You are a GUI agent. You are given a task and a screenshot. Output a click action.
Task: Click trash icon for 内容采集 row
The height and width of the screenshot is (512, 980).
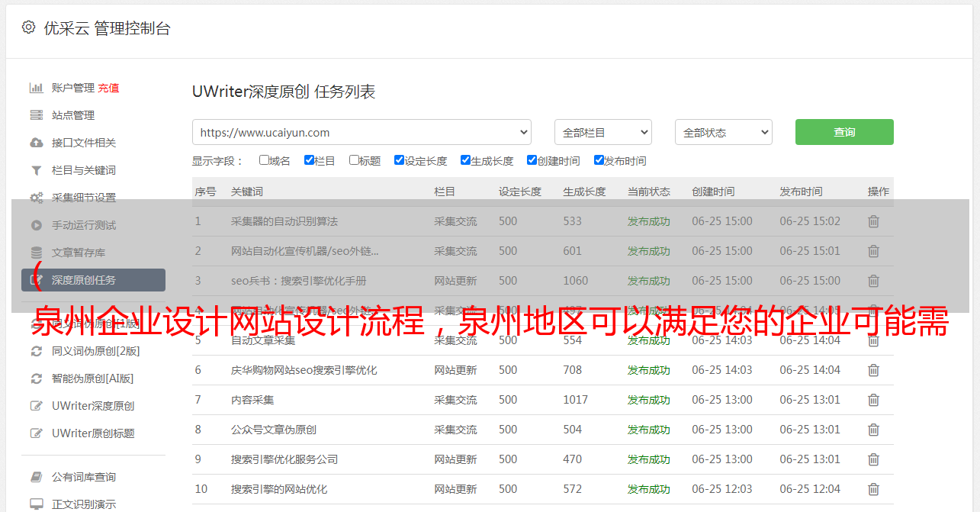[x=873, y=400]
